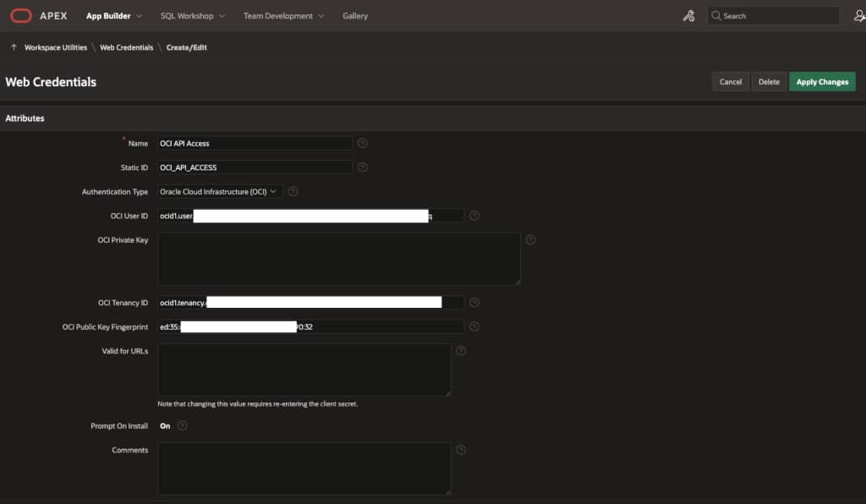Click the Create/Edit breadcrumb
Viewport: 866px width, 504px height.
click(x=187, y=47)
